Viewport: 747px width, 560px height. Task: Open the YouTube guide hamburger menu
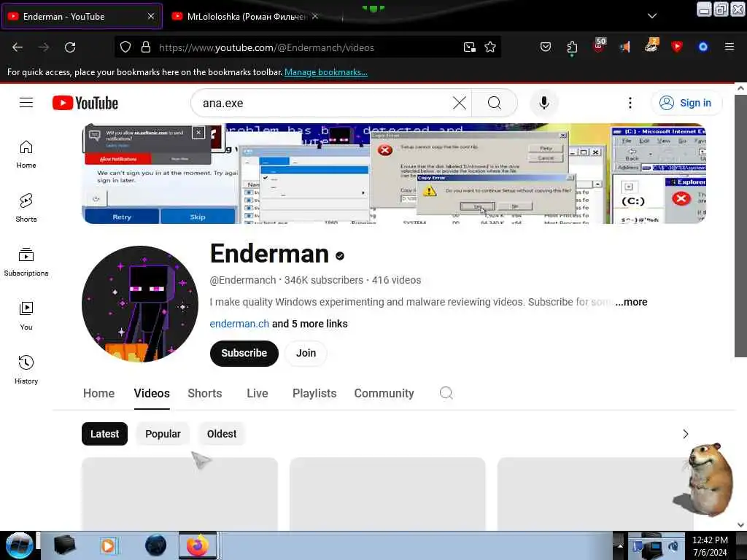26,103
